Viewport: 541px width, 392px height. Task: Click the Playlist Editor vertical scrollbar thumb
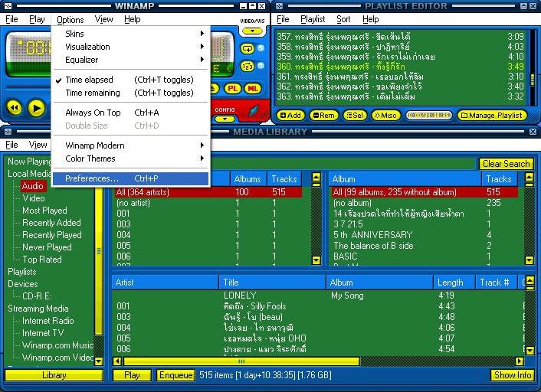tap(533, 80)
